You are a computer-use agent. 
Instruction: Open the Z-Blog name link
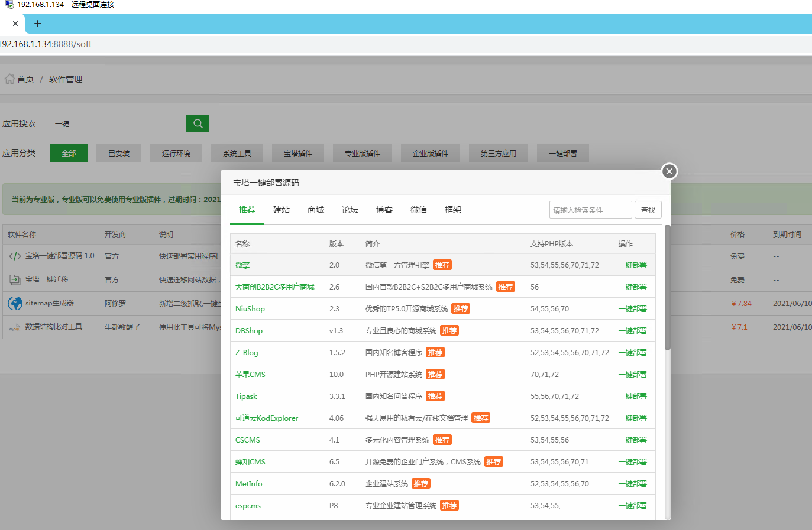(x=247, y=353)
